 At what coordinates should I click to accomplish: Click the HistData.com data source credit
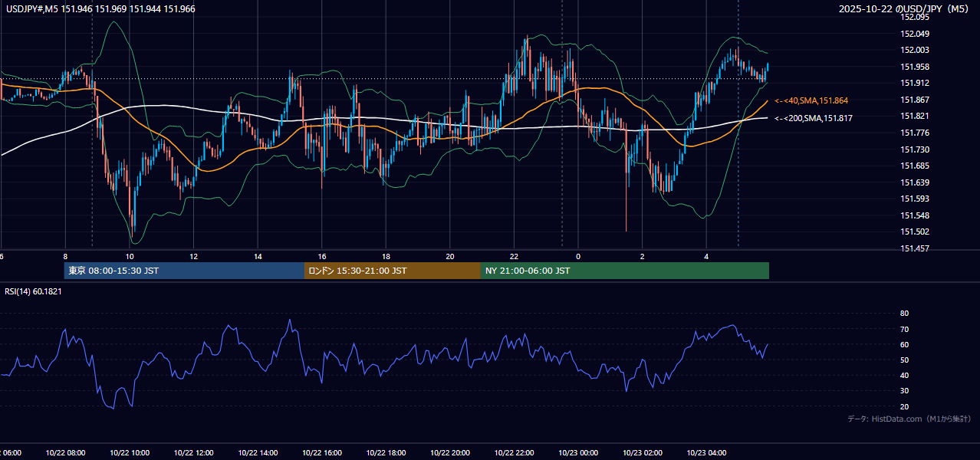(x=909, y=419)
